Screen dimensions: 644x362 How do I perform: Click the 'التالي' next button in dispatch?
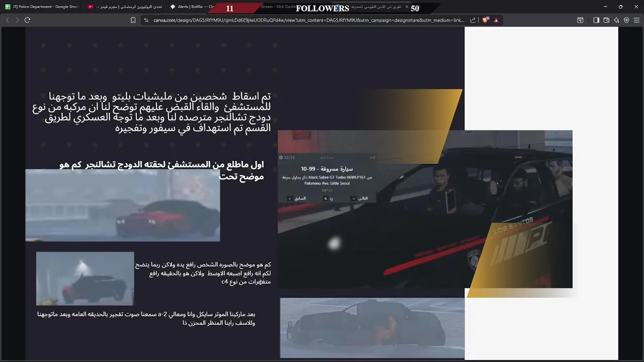[x=360, y=198]
